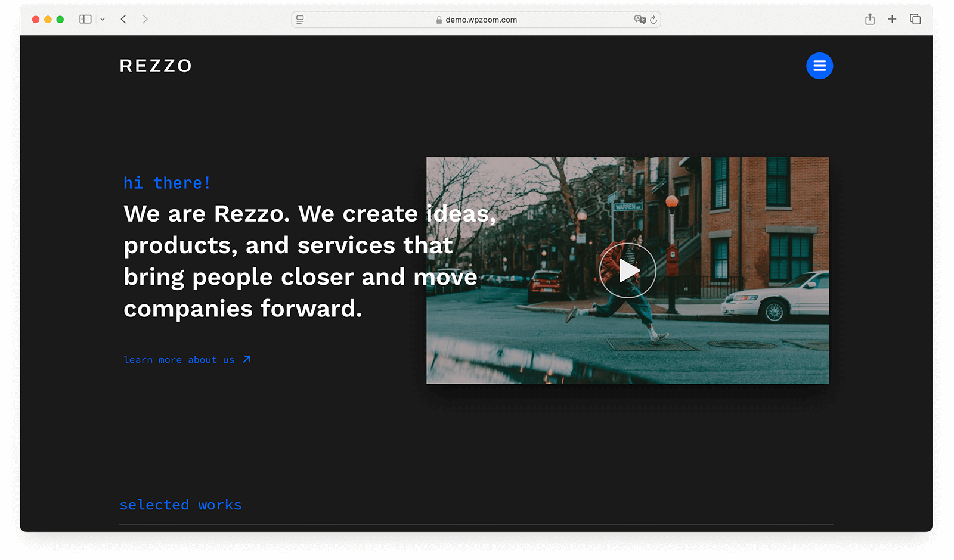Expand the sidebar options chevron
Screen dimensions: 954x560
point(102,19)
